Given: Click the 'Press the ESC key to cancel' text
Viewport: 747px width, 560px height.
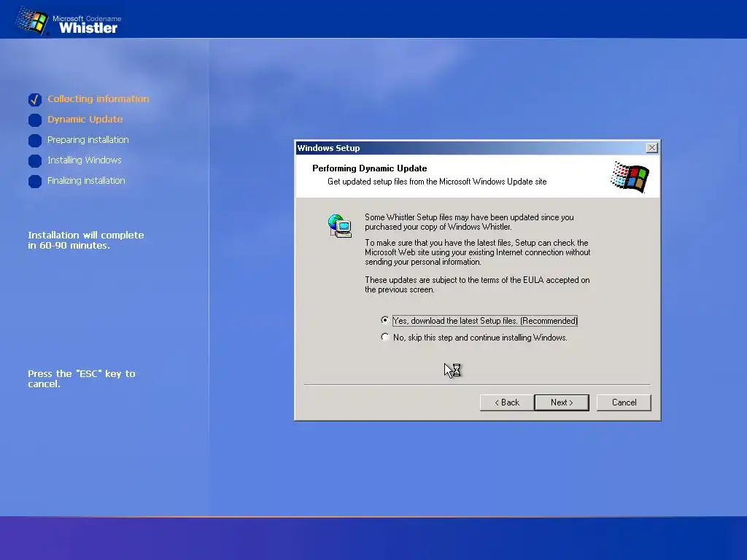Looking at the screenshot, I should [82, 378].
